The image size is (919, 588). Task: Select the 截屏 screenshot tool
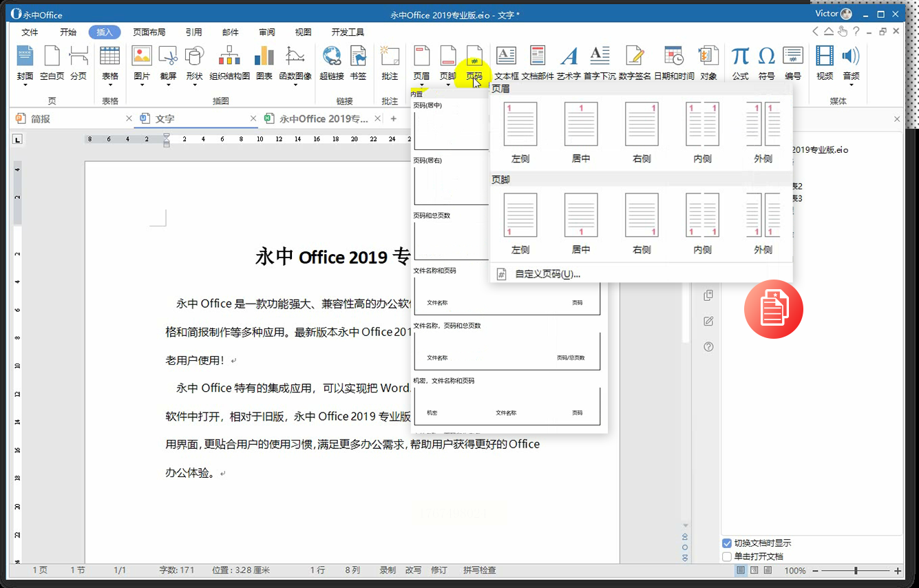pos(168,57)
